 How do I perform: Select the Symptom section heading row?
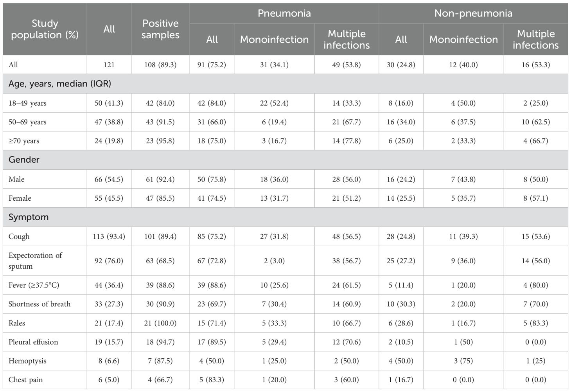click(29, 217)
